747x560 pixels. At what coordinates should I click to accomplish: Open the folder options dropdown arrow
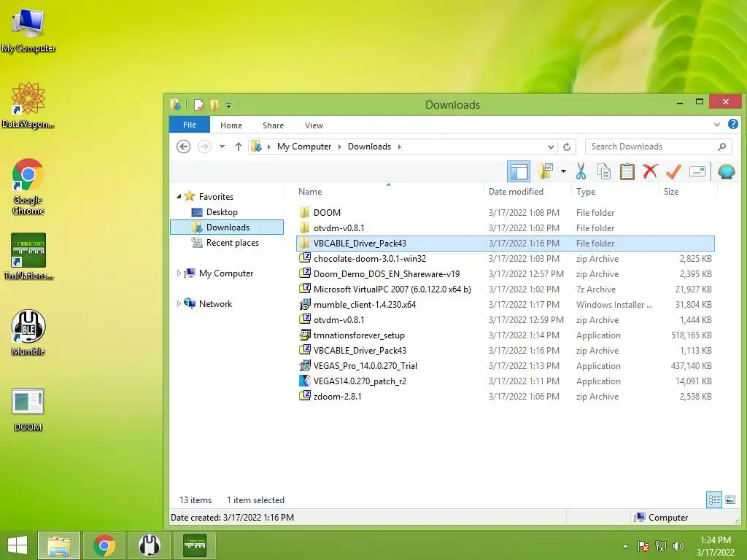pyautogui.click(x=563, y=171)
